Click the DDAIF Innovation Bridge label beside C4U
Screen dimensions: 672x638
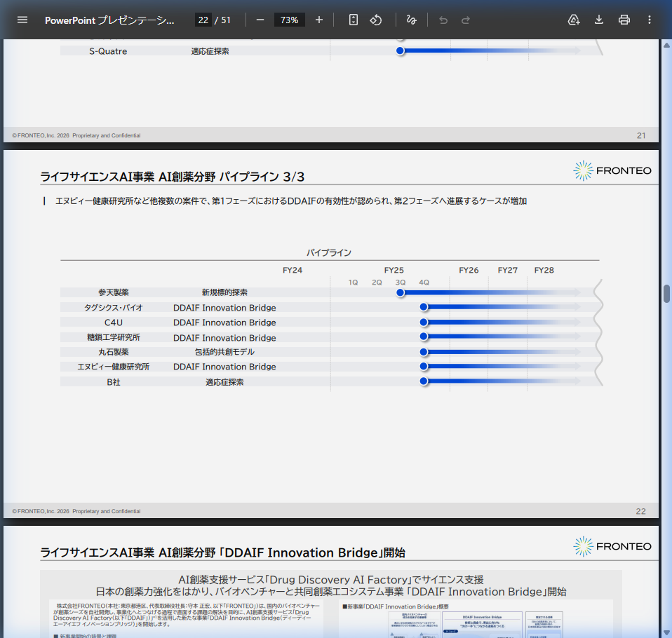tap(224, 323)
